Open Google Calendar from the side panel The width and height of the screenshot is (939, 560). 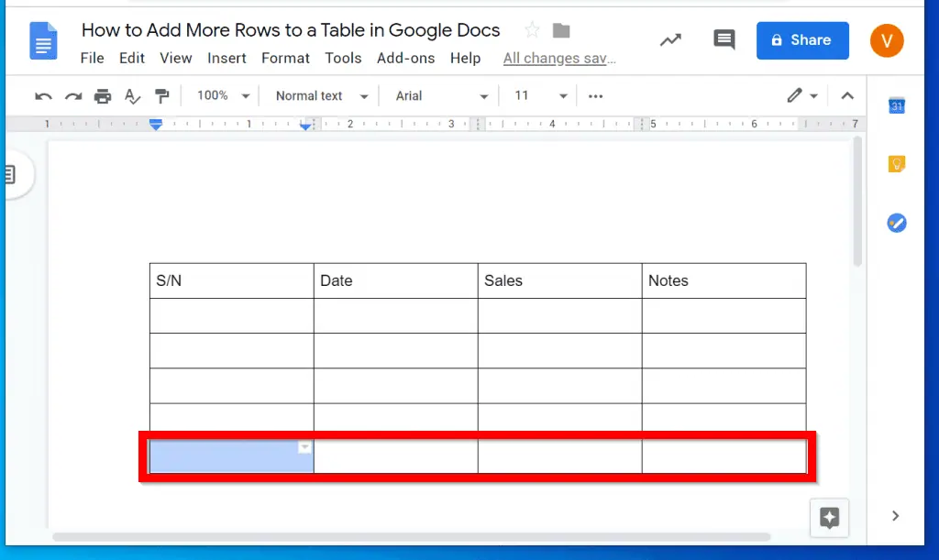pyautogui.click(x=897, y=104)
